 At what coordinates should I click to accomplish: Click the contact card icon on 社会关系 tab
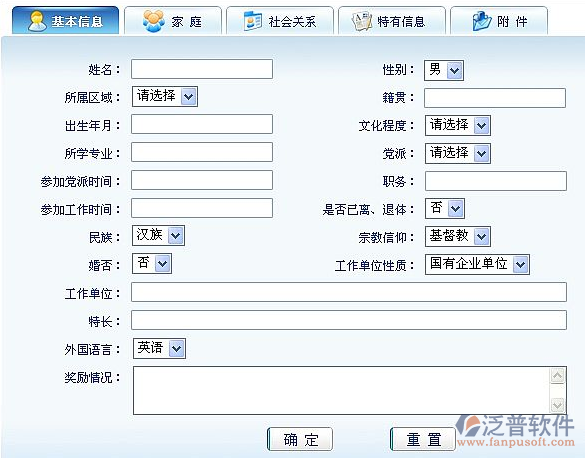tap(253, 21)
